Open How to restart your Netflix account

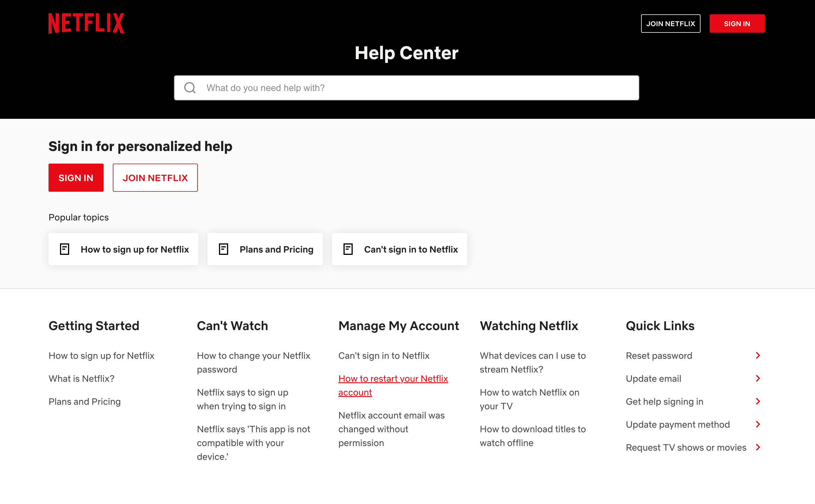coord(393,385)
